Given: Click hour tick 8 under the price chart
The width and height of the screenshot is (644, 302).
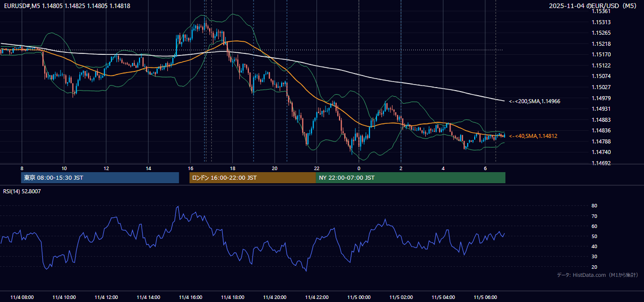Looking at the screenshot, I should click(x=22, y=168).
